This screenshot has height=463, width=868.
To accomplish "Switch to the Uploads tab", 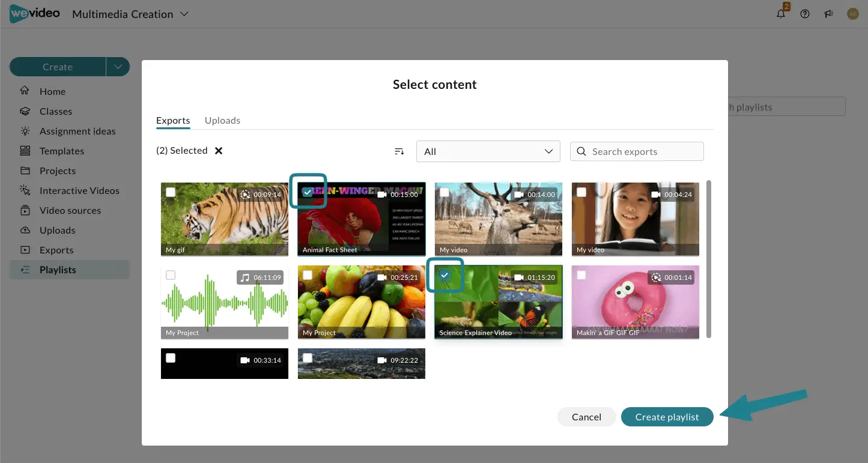I will [x=222, y=120].
